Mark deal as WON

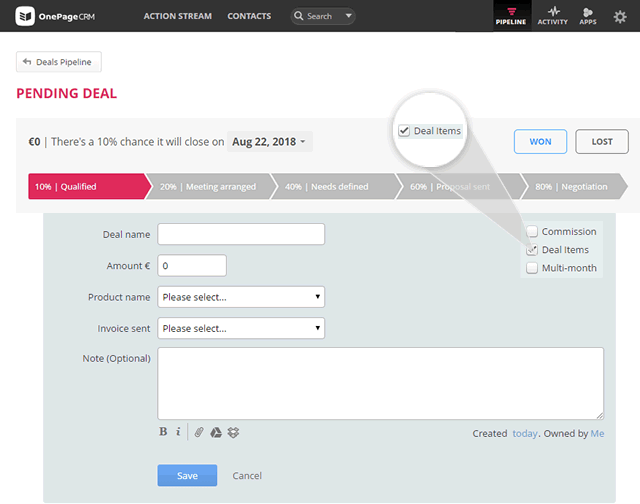(540, 142)
